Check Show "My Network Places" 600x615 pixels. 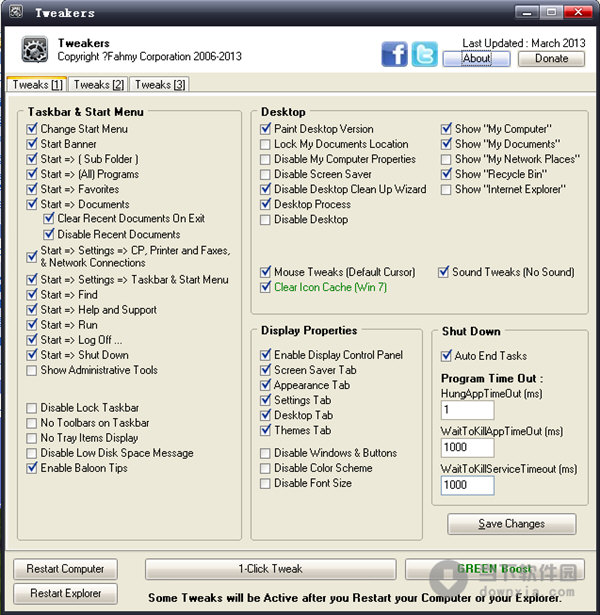coord(446,159)
